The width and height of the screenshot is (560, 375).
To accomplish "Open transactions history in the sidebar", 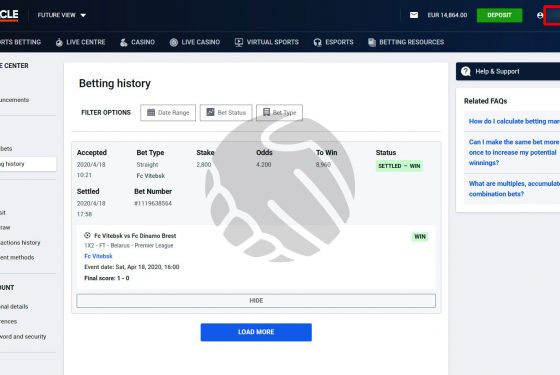I will (20, 242).
